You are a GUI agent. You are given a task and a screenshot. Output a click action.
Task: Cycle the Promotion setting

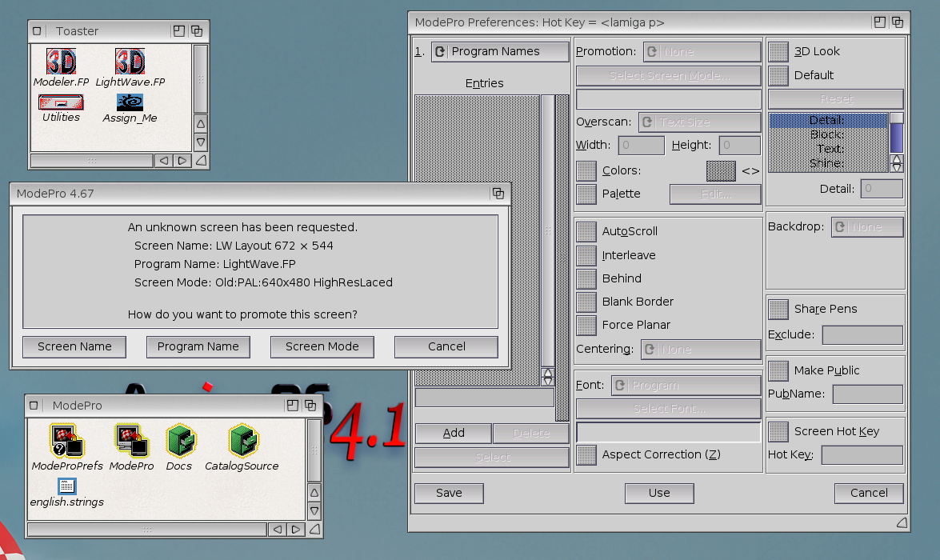[702, 51]
